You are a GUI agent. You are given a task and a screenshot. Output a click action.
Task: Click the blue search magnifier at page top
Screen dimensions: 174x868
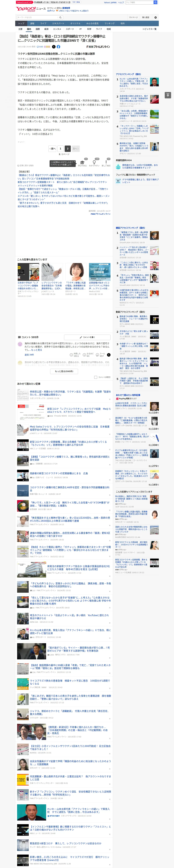point(155,2)
